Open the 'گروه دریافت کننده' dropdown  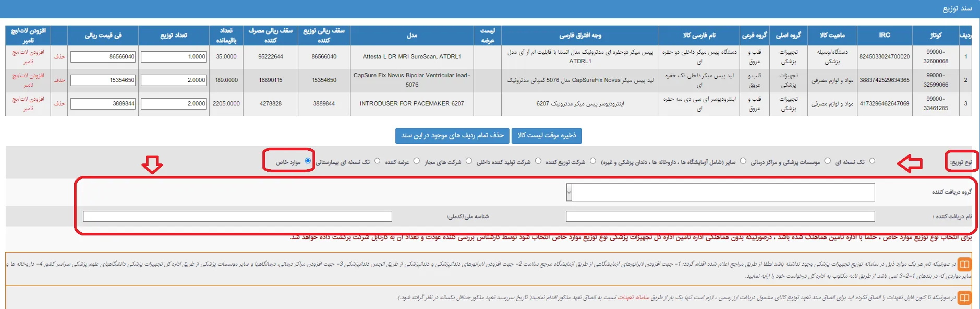coord(720,193)
